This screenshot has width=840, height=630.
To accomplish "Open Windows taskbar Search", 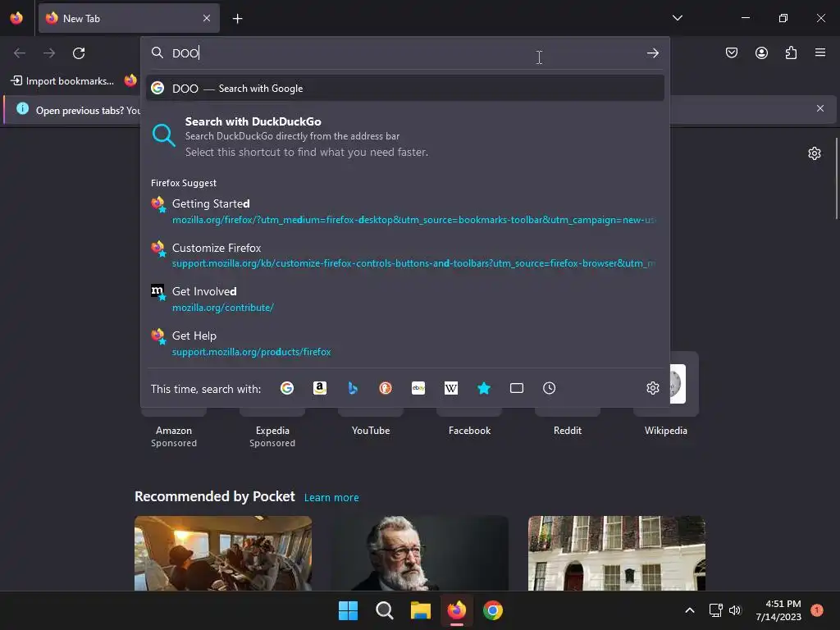I will click(x=384, y=610).
